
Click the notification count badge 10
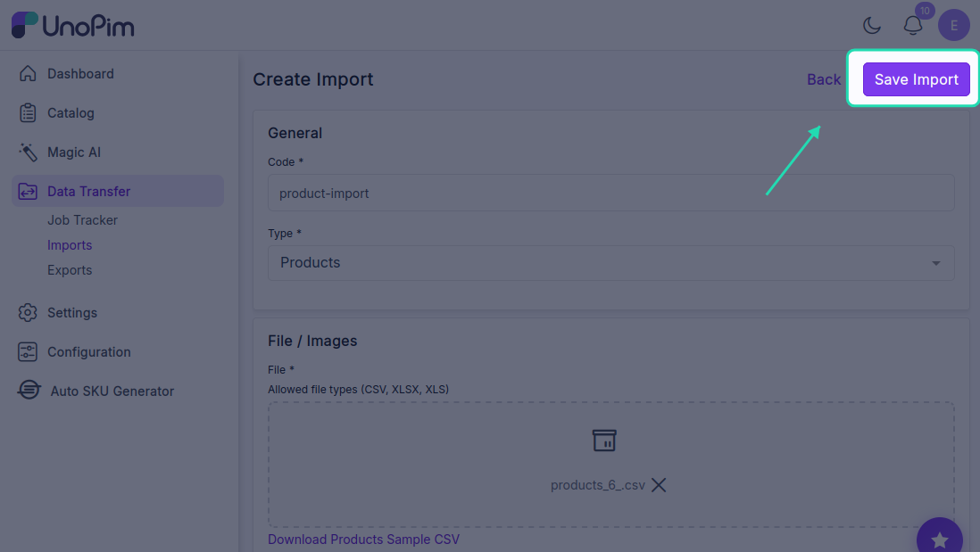[925, 11]
